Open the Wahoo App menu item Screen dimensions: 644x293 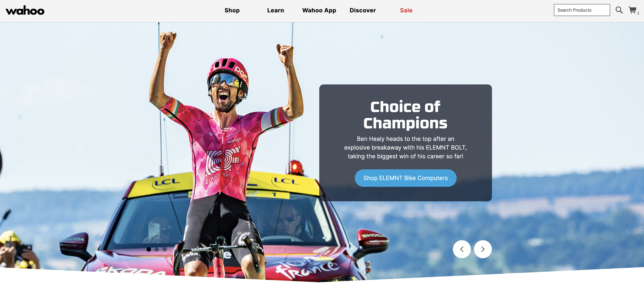319,10
